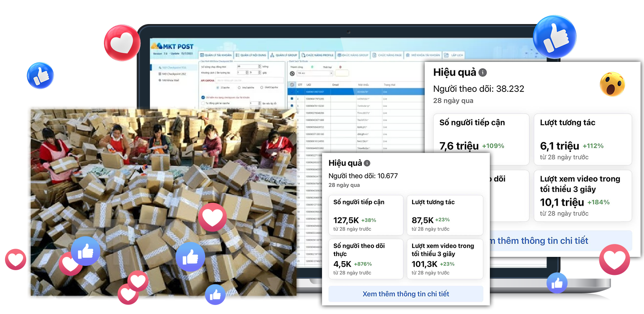Click info icon beside Hiệu quả, 10.677 followers card
The width and height of the screenshot is (644, 314).
point(367,163)
